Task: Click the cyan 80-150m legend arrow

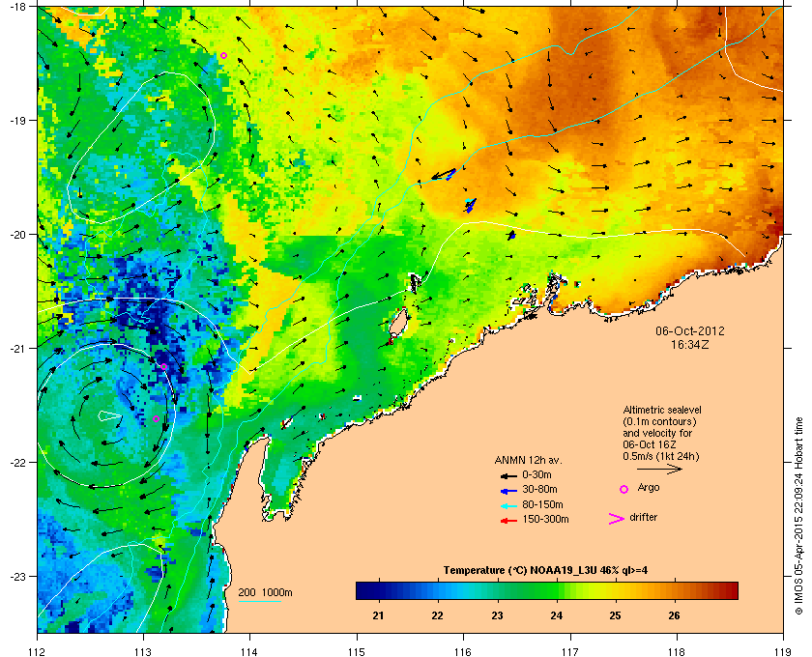Action: tap(508, 506)
